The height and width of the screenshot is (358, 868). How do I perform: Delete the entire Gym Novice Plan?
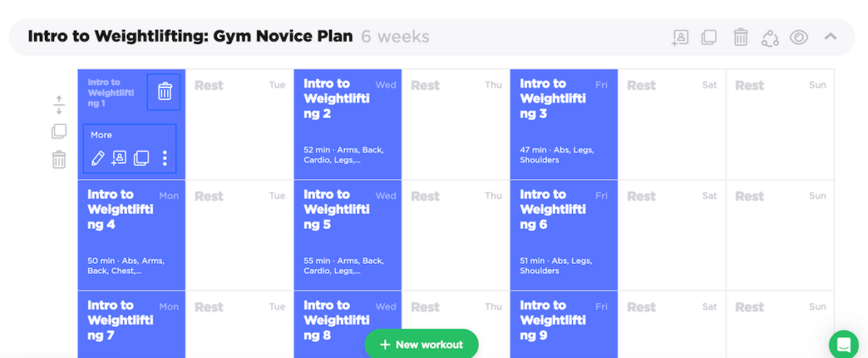pyautogui.click(x=740, y=37)
